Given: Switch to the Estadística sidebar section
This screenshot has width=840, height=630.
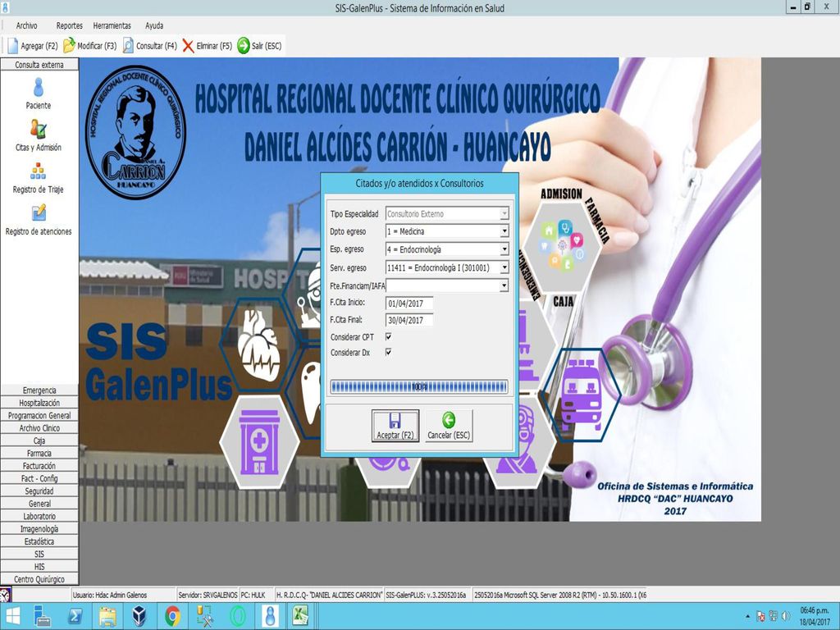Looking at the screenshot, I should [x=39, y=541].
